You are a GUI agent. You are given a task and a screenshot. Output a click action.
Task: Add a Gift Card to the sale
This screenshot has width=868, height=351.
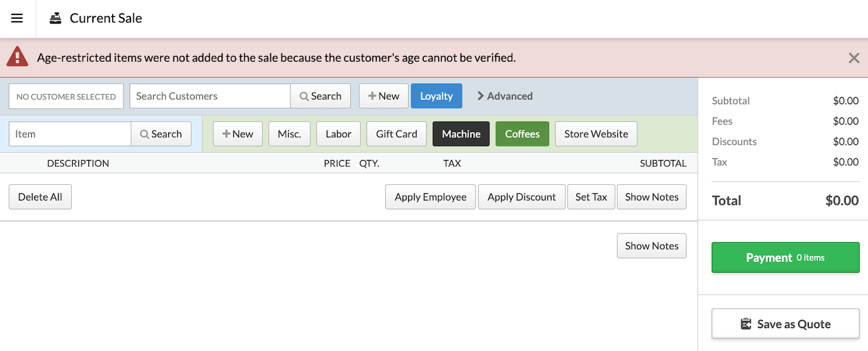click(396, 134)
